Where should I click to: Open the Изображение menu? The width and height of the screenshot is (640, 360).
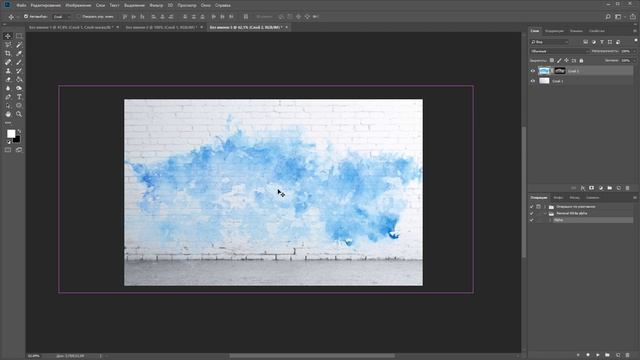(x=78, y=5)
